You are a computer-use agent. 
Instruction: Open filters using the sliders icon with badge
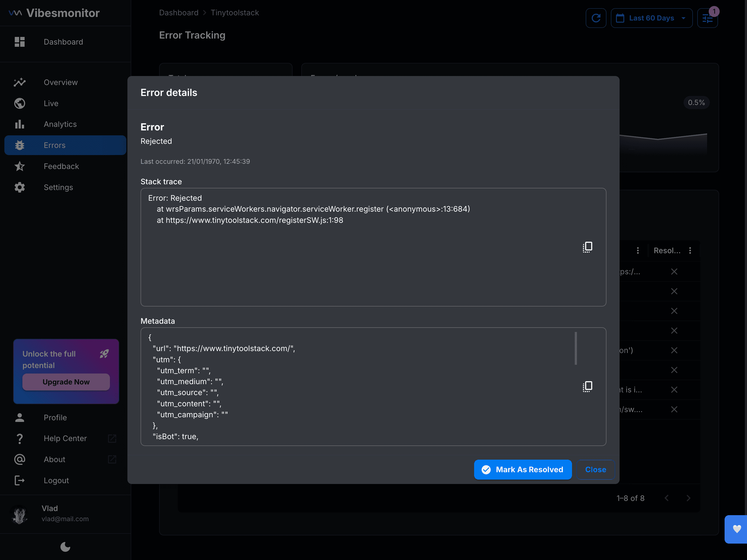point(708,18)
